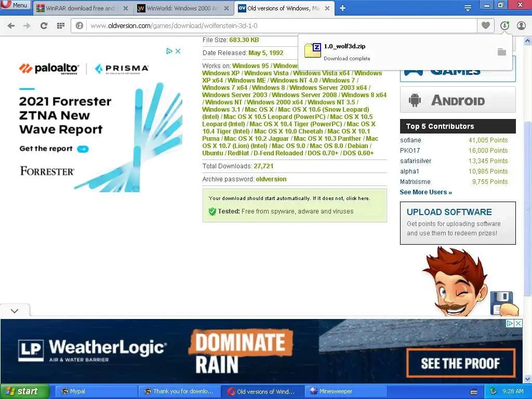Toggle the downloads popup icon
The height and width of the screenshot is (399, 532).
504,25
